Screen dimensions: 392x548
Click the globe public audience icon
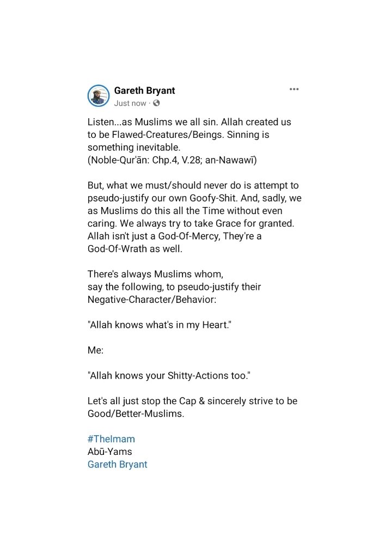[x=156, y=103]
